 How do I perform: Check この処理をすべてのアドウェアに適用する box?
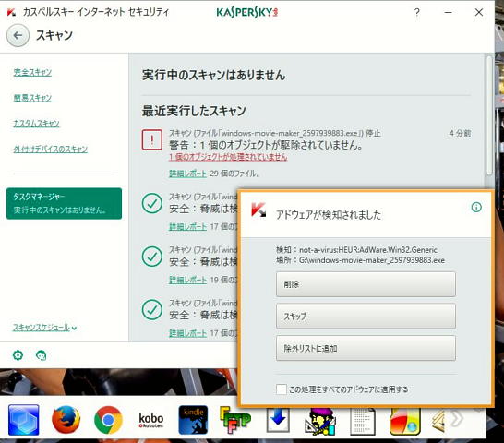pyautogui.click(x=282, y=389)
